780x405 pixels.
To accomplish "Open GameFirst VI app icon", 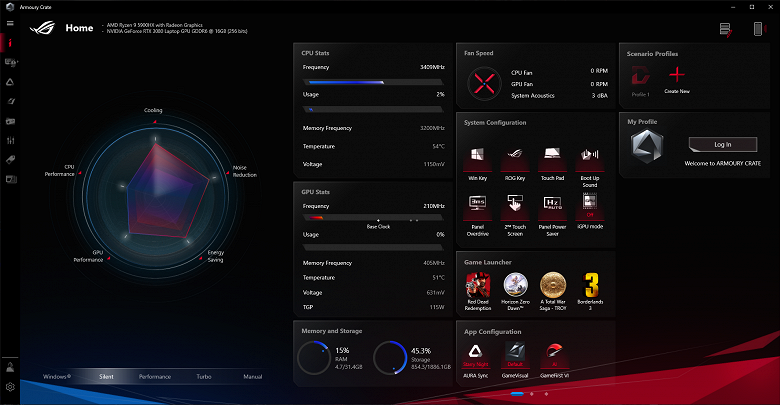I will [554, 351].
